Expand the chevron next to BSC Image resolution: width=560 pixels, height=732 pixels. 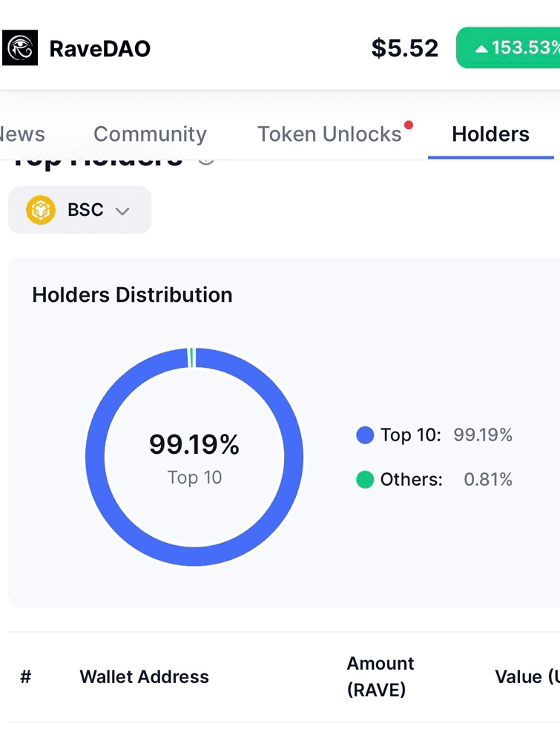point(122,211)
